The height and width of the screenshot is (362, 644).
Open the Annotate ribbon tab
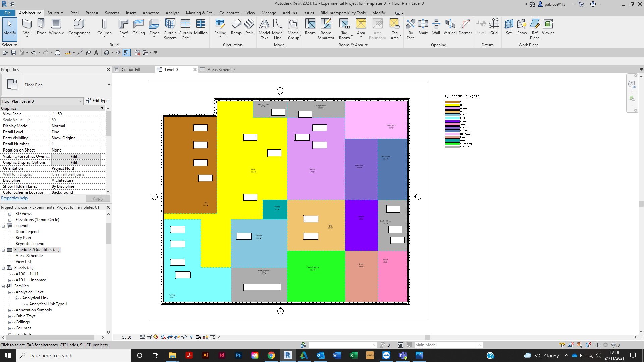pos(151,13)
